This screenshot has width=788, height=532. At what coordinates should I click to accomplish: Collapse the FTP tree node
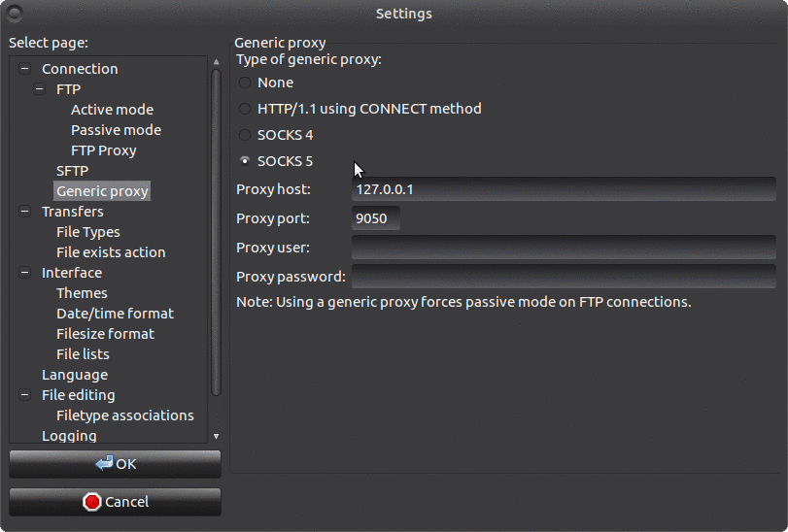pyautogui.click(x=39, y=89)
